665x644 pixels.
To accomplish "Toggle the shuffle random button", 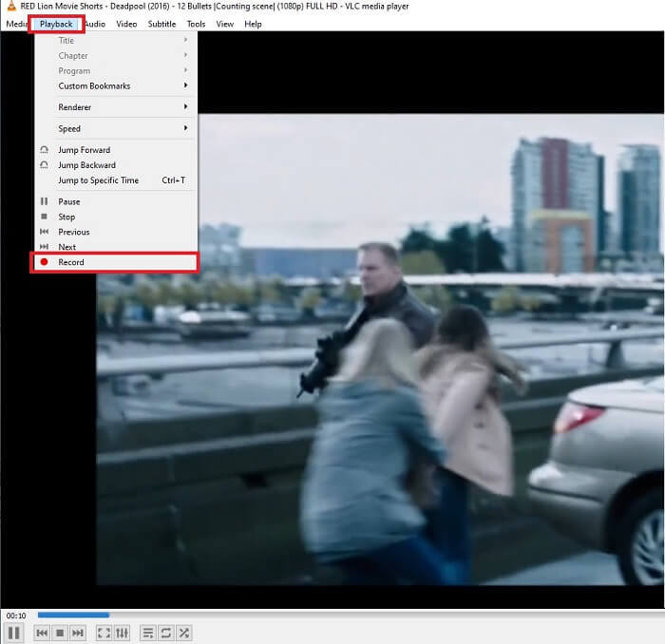I will pos(183,633).
